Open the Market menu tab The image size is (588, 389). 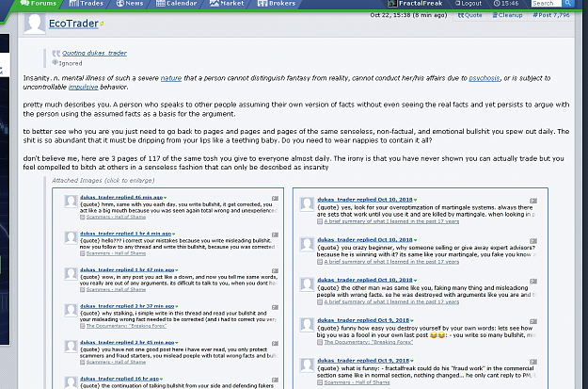227,4
